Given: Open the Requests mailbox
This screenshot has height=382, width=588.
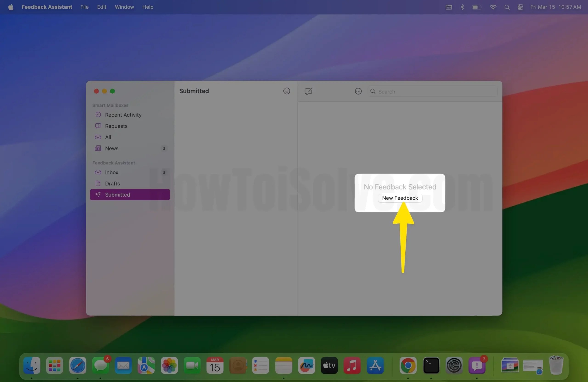Looking at the screenshot, I should point(116,126).
